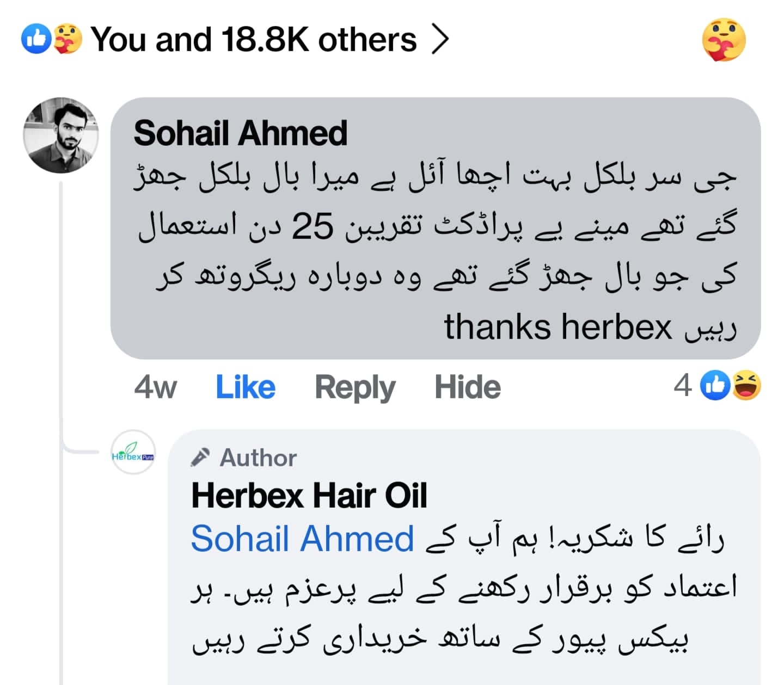Open the Herbex Pure logo avatar

pyautogui.click(x=133, y=452)
